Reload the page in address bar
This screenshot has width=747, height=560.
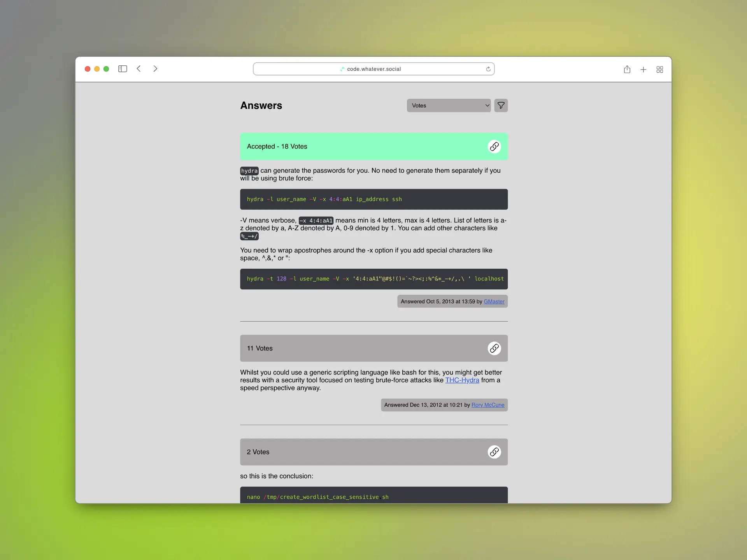(x=488, y=69)
